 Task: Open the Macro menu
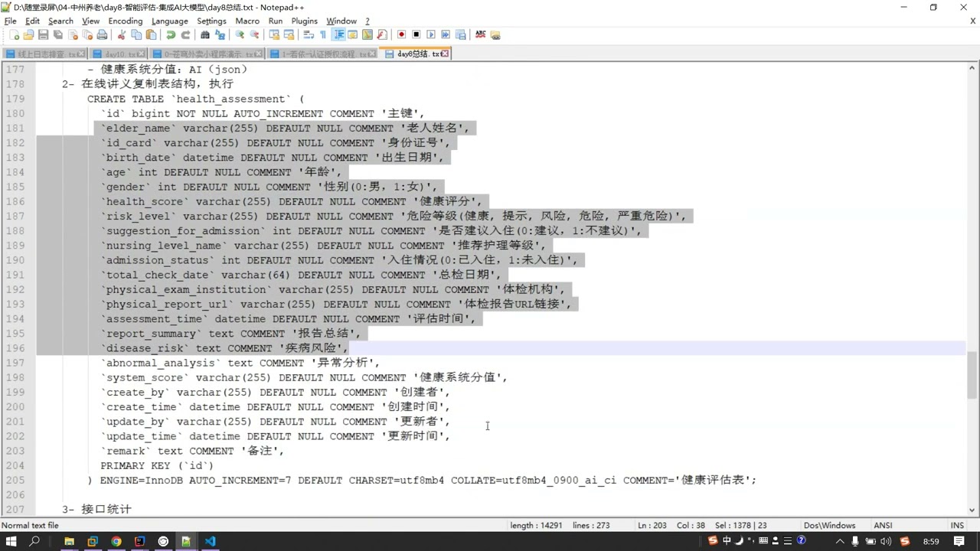247,21
